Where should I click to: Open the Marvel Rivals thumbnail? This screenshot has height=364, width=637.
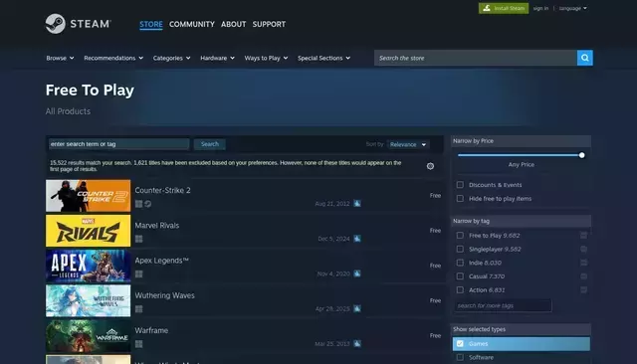point(89,231)
